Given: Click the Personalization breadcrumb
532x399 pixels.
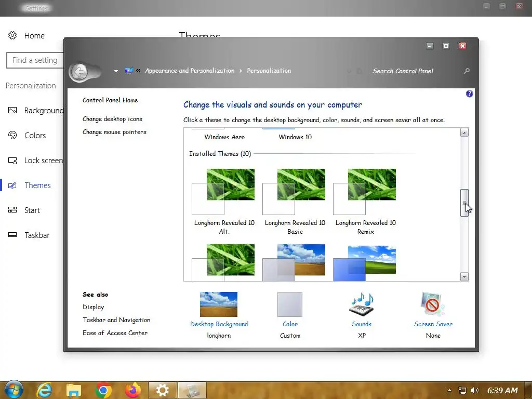Looking at the screenshot, I should 269,71.
